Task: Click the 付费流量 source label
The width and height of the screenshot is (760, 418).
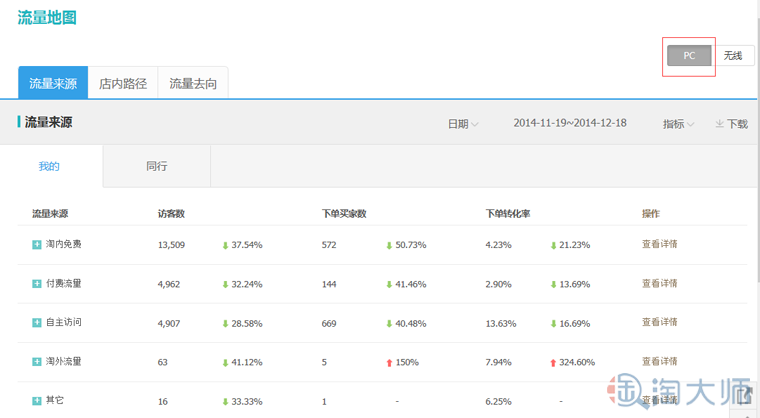Action: pyautogui.click(x=63, y=283)
